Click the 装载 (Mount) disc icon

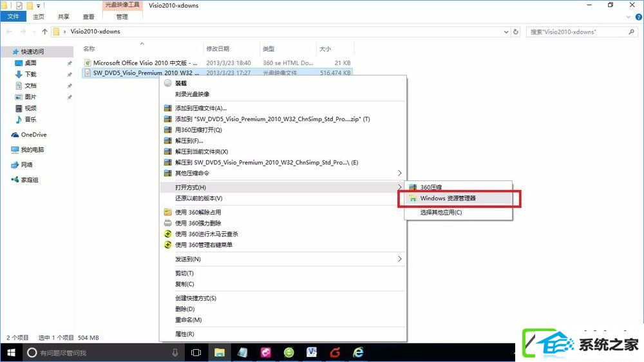(x=167, y=83)
